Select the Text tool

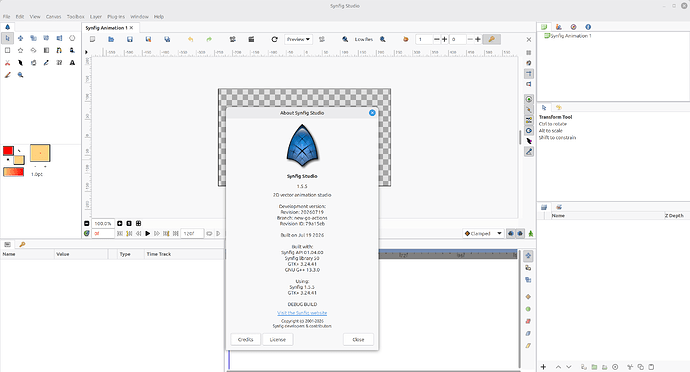72,63
